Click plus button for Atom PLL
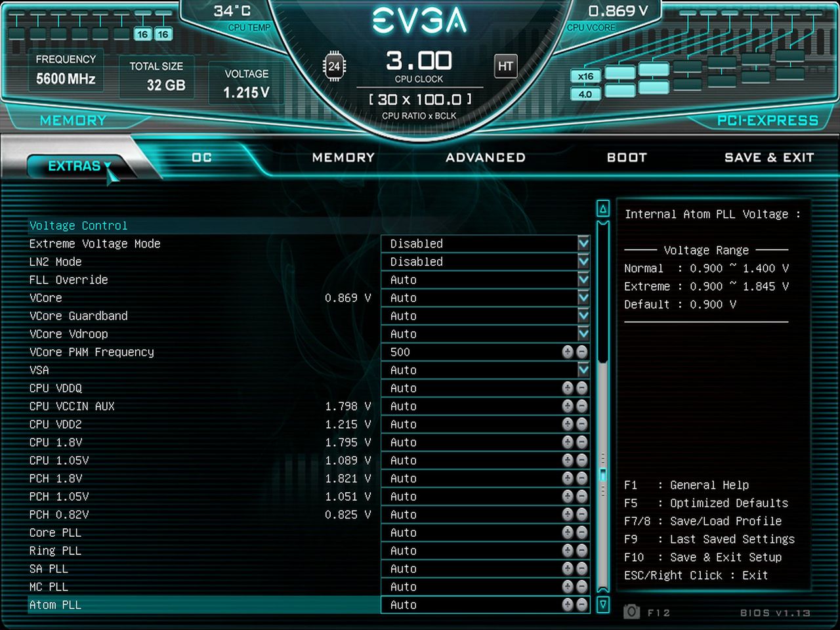This screenshot has height=630, width=840. [x=568, y=604]
